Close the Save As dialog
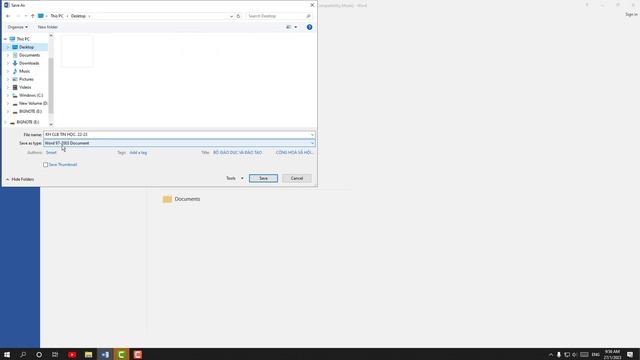This screenshot has height=360, width=640. [312, 5]
